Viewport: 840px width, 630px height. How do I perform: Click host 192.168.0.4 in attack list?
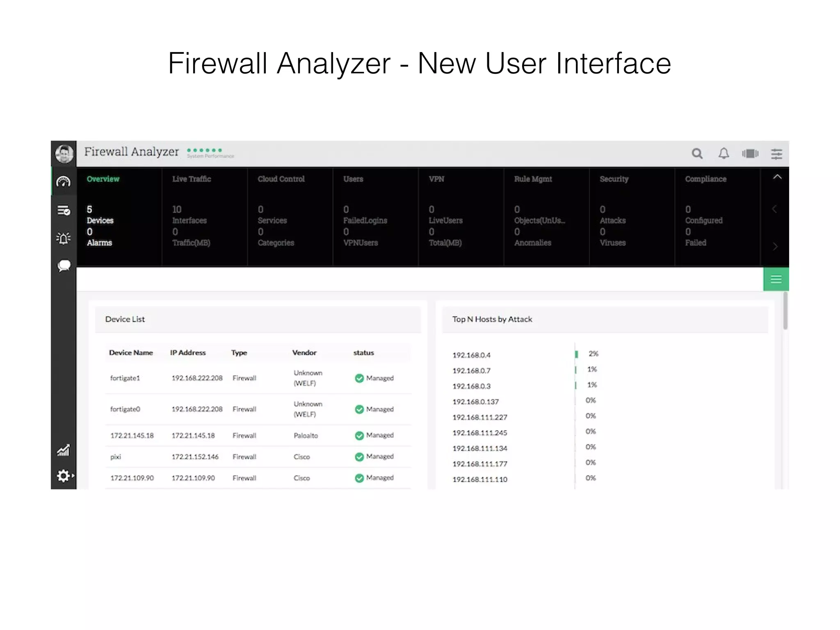(471, 355)
